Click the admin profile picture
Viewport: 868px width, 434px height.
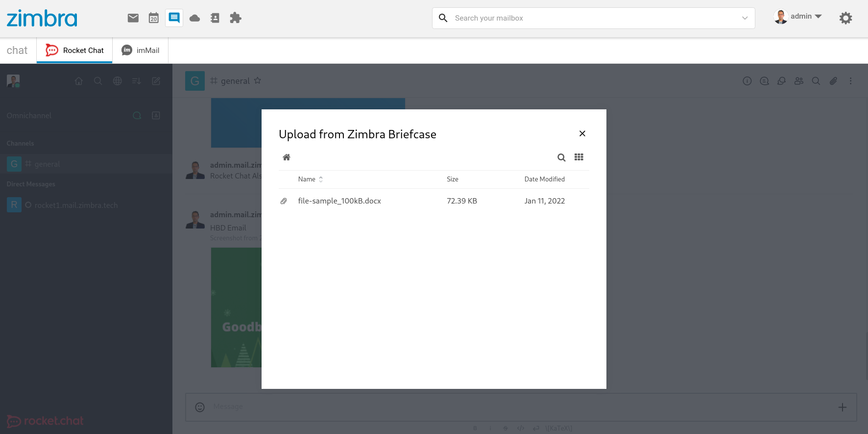[781, 17]
